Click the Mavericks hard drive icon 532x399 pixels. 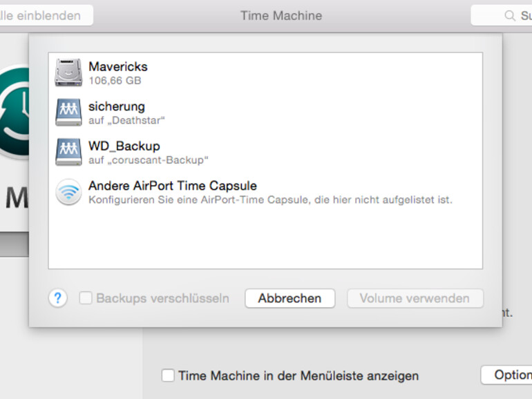tap(68, 72)
